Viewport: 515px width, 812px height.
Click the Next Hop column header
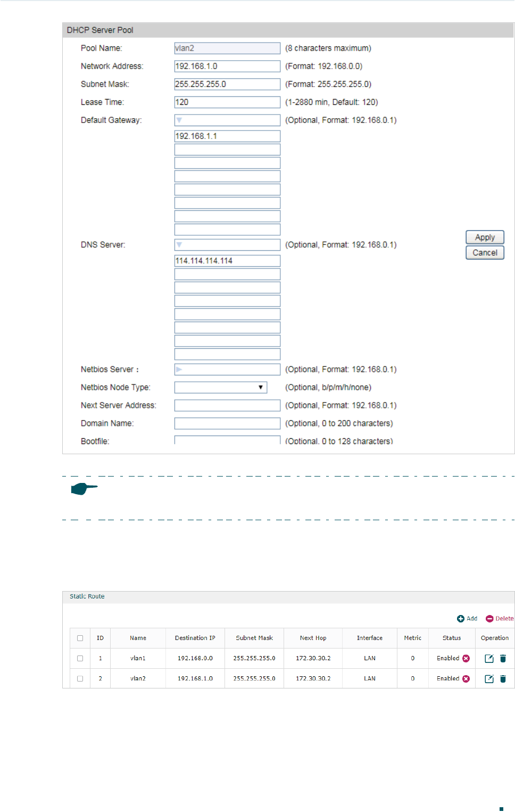[x=313, y=638]
